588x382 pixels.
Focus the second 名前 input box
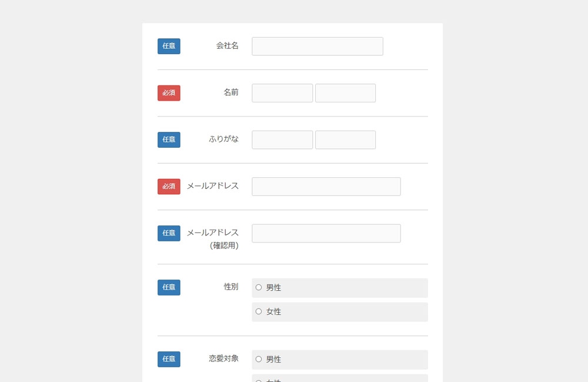345,93
